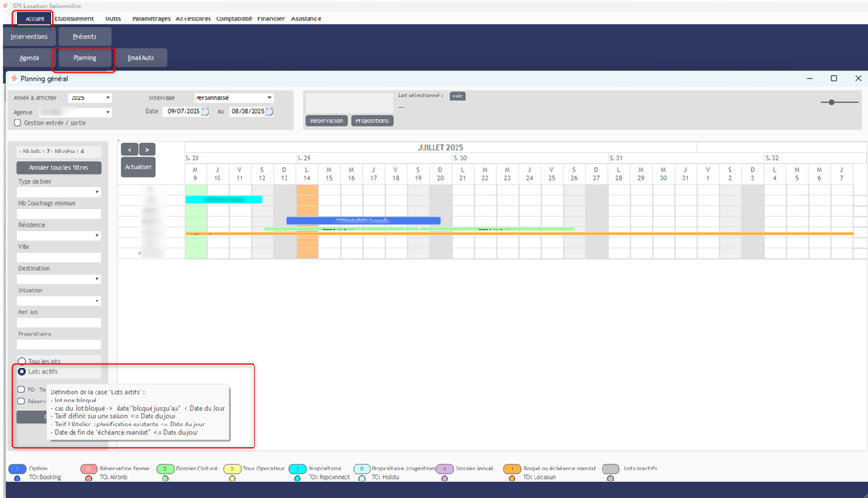Click the Ville filter input field
868x498 pixels.
click(x=59, y=257)
